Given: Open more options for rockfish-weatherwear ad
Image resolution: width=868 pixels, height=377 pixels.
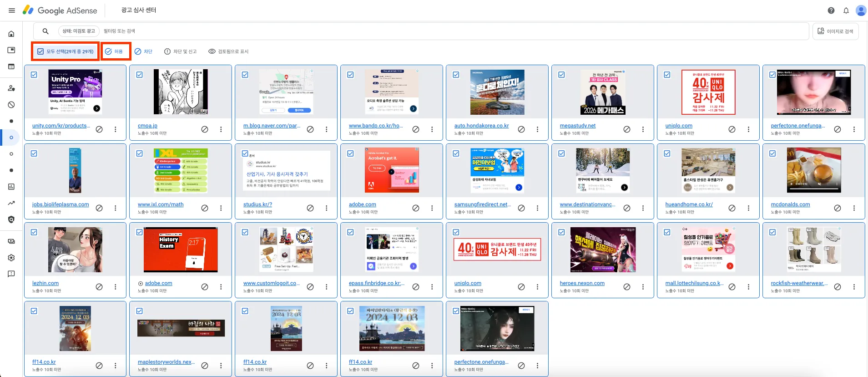Looking at the screenshot, I should coord(854,287).
